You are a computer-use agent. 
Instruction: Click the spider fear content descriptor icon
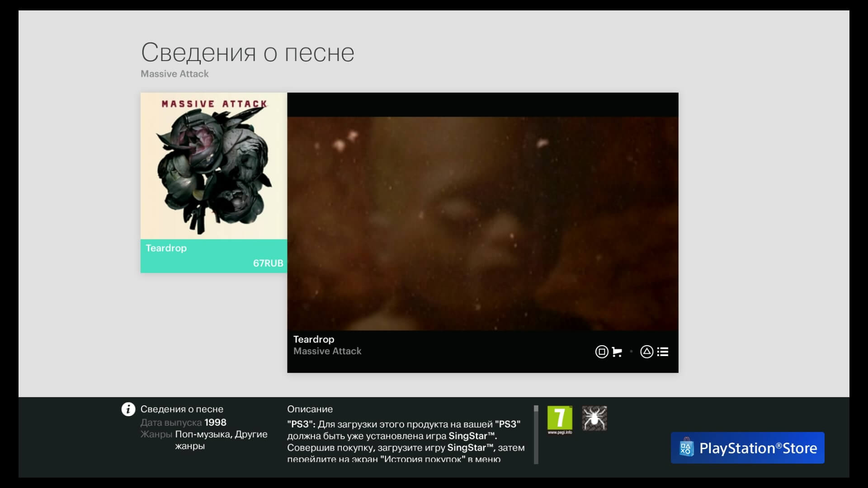pos(594,418)
